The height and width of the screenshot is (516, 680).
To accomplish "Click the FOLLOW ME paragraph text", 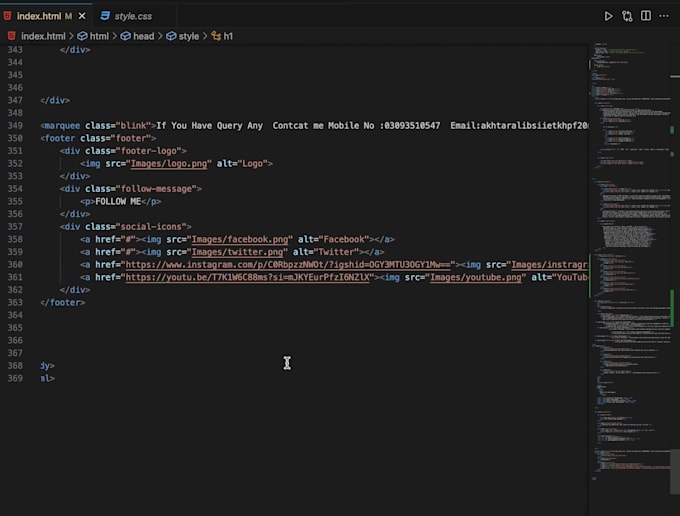I will (x=118, y=202).
